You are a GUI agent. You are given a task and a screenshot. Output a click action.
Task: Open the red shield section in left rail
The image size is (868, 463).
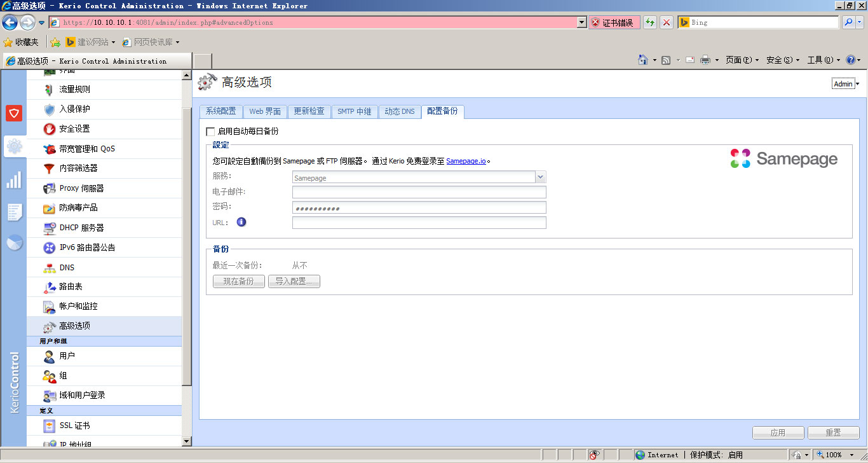(x=14, y=113)
